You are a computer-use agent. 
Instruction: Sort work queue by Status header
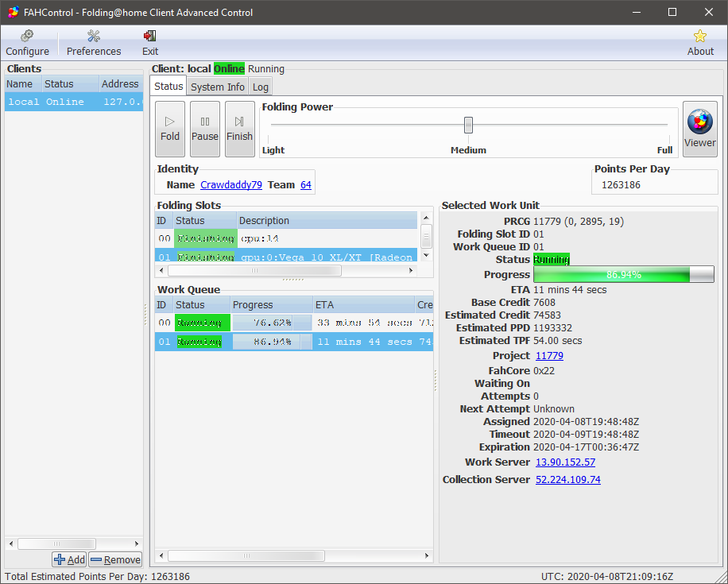pos(202,305)
